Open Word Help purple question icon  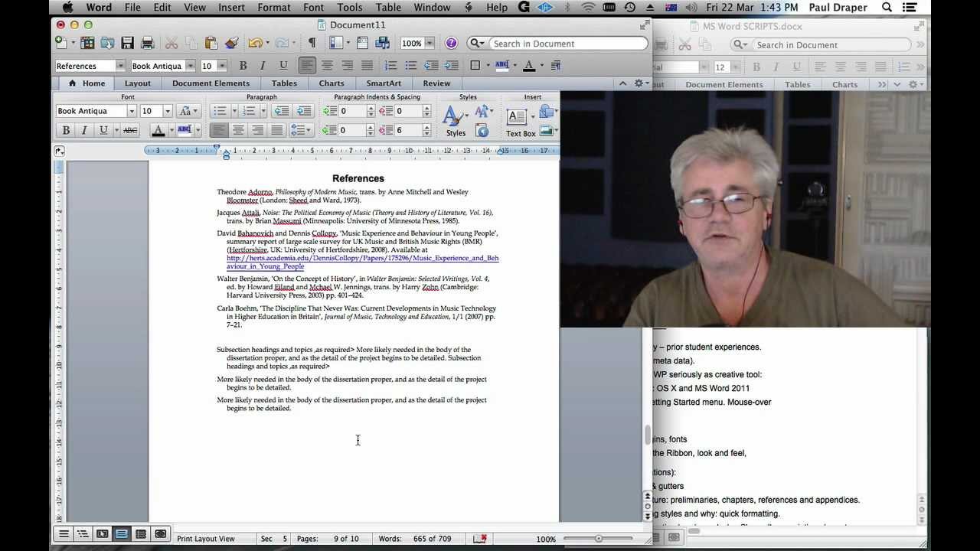[x=451, y=44]
